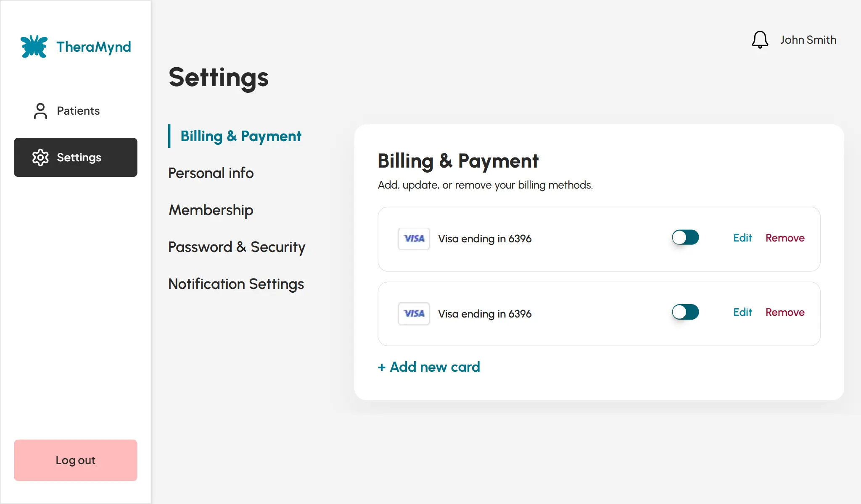
Task: Switch to Personal info section
Action: [211, 173]
